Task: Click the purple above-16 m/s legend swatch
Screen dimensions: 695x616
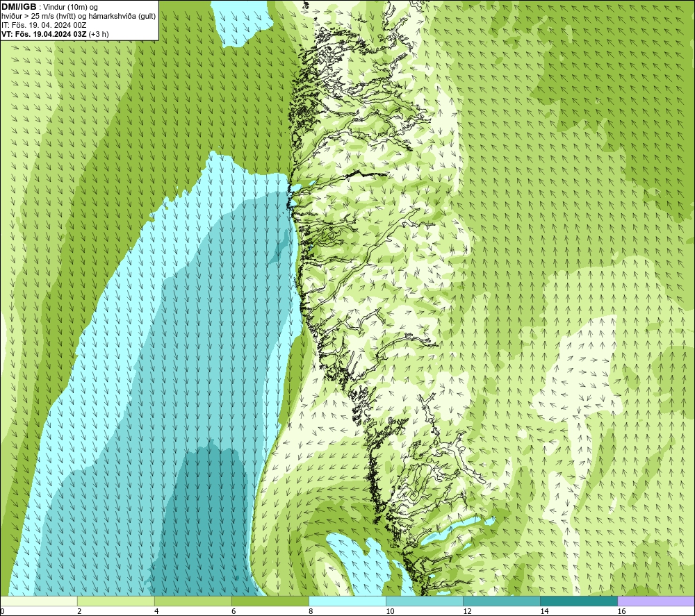Action: (x=656, y=601)
